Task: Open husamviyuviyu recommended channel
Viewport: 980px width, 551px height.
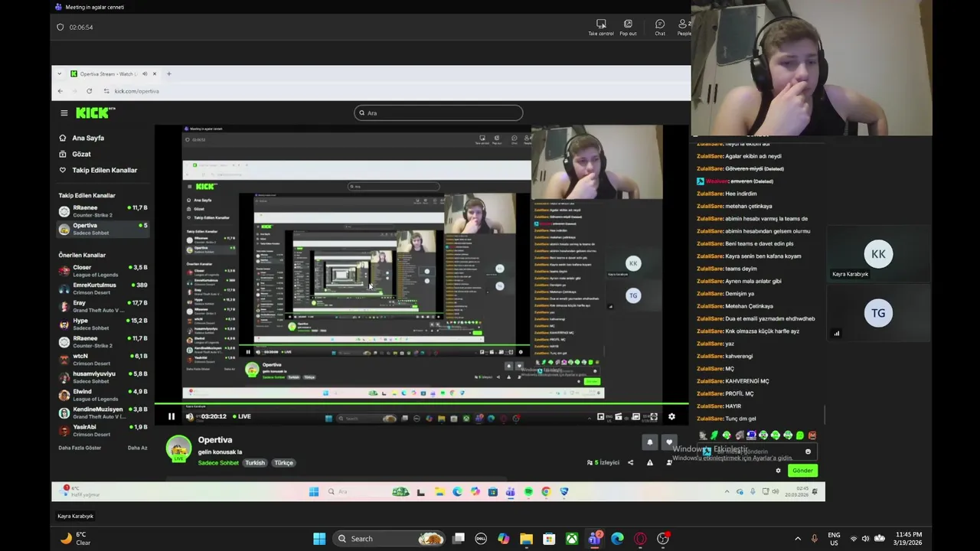Action: point(103,377)
